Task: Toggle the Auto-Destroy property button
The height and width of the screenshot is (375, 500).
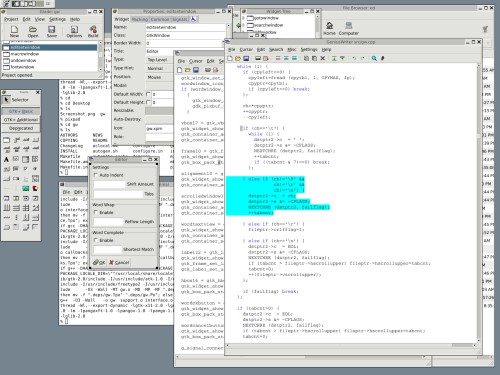Action: coord(159,119)
